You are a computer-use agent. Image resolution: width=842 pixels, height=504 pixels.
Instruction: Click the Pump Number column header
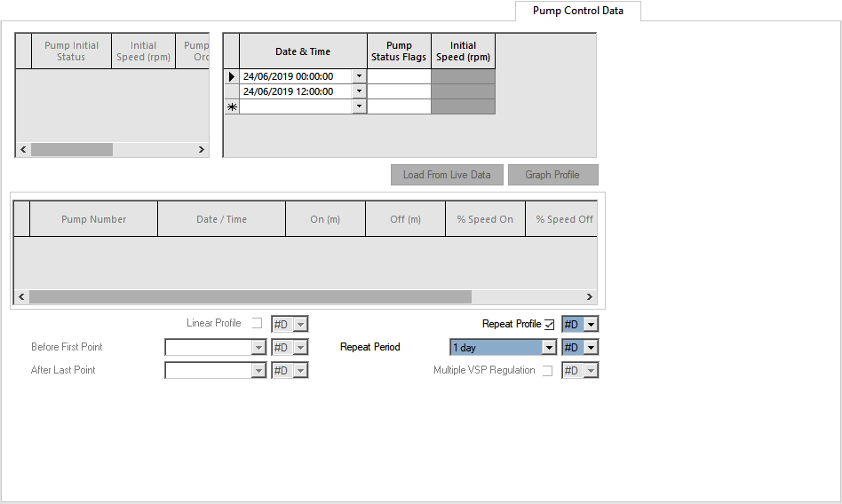(93, 219)
